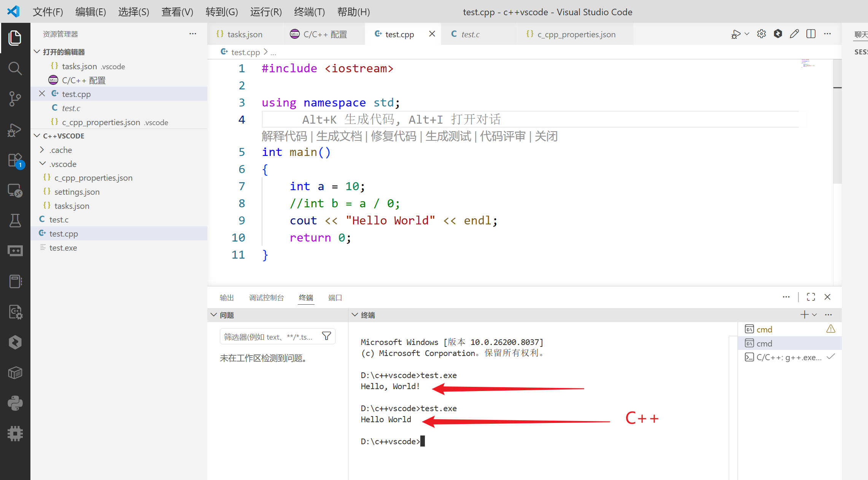Open the new terminal profile dropdown arrow

pyautogui.click(x=814, y=315)
